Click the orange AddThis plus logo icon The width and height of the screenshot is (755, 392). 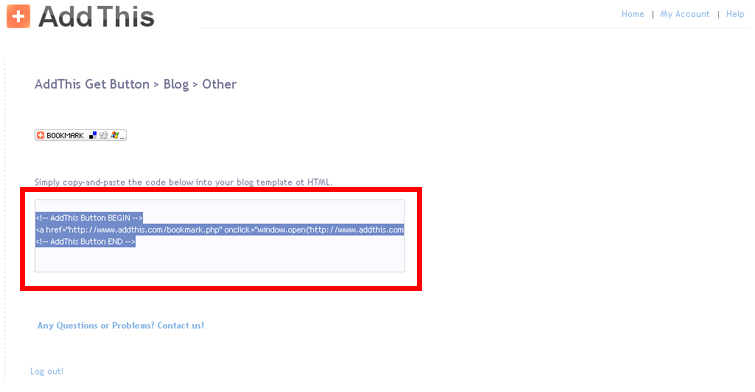tap(18, 16)
